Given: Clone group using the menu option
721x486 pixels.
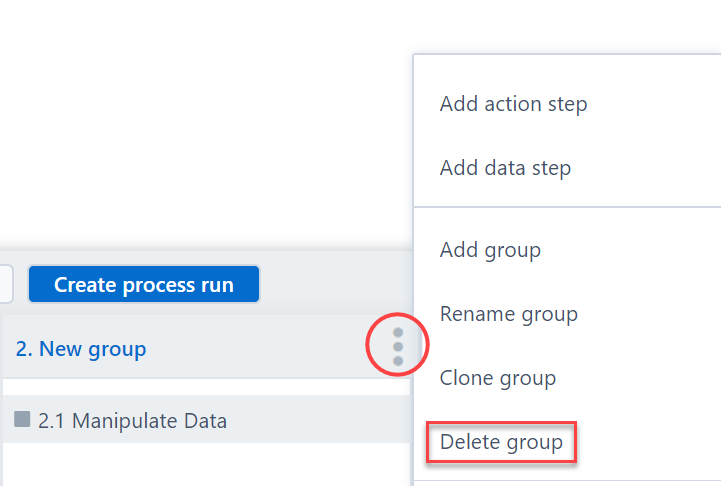Looking at the screenshot, I should point(497,378).
